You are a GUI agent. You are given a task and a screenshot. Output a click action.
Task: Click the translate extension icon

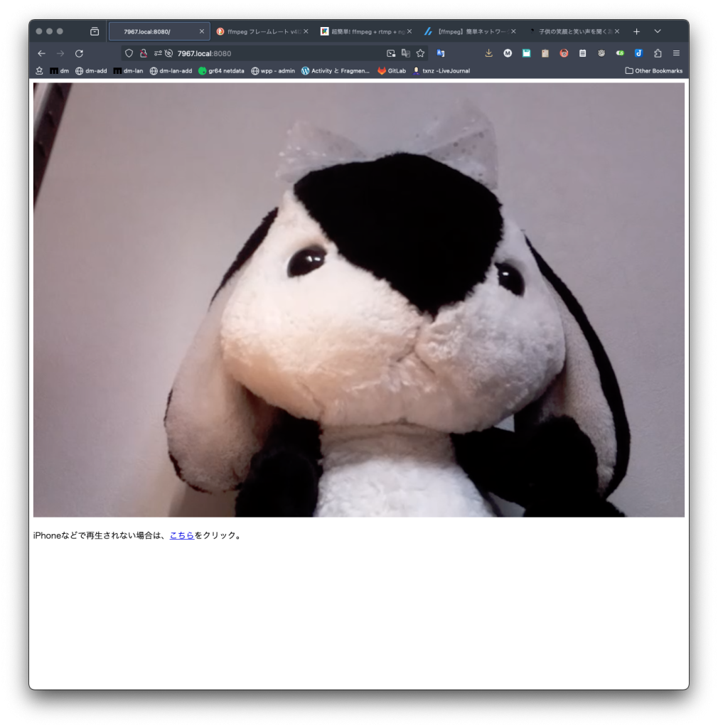(x=441, y=53)
